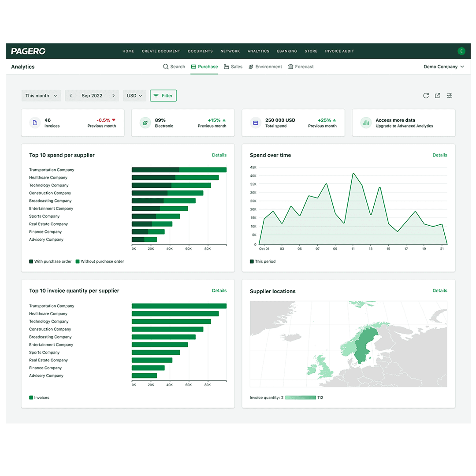The image size is (476, 476).
Task: Open Details for Top 10 invoice quantity
Action: (x=219, y=290)
